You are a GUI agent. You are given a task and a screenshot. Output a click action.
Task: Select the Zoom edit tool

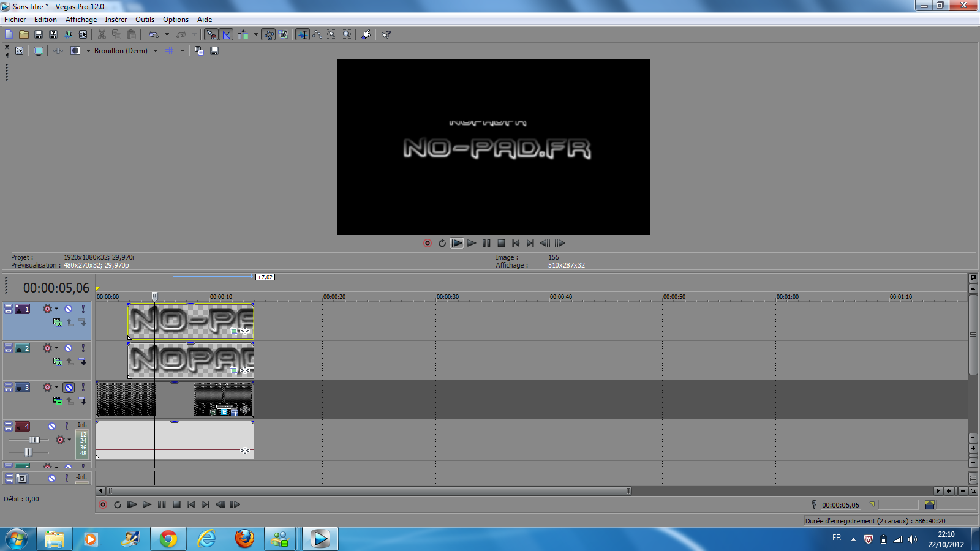[346, 35]
